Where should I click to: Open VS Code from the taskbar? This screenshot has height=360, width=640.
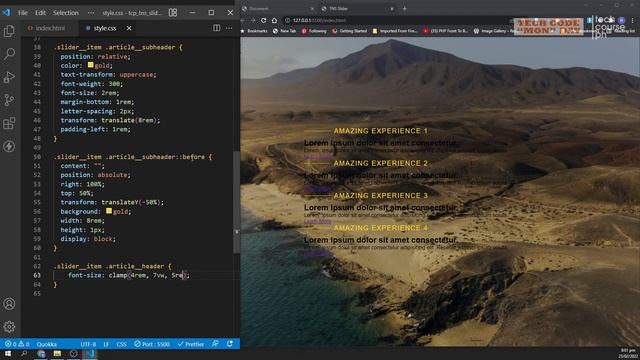tap(90, 353)
